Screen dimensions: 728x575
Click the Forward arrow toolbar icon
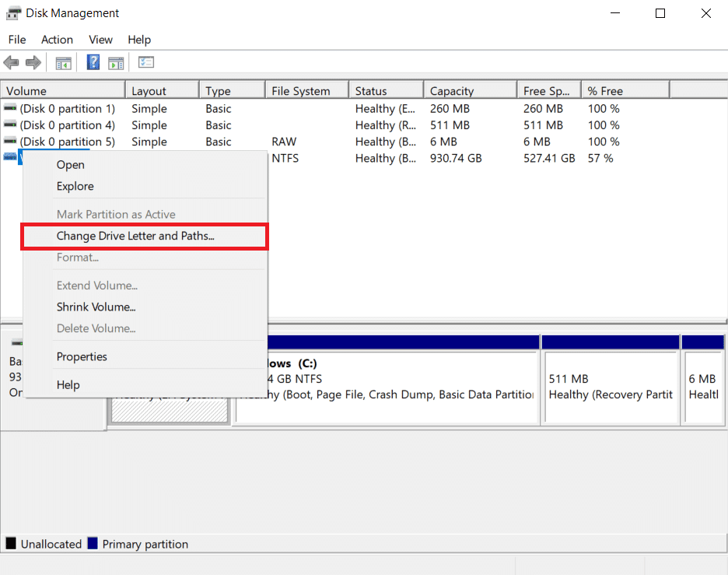tap(33, 62)
